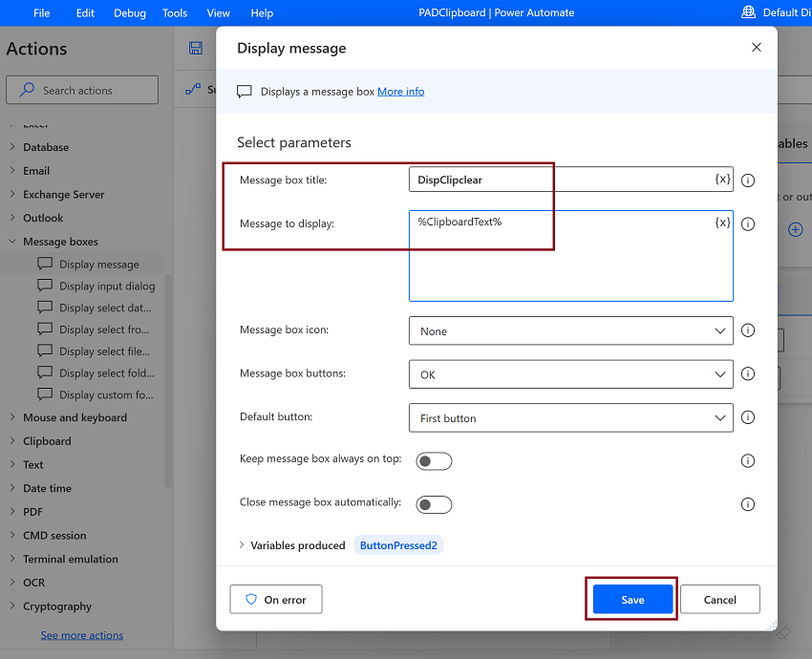Click the globe environment icon

[748, 11]
